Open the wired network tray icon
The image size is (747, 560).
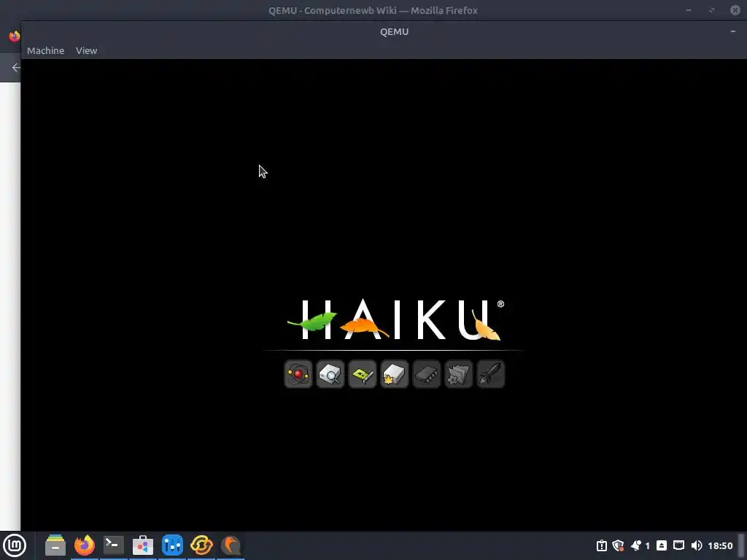(679, 545)
